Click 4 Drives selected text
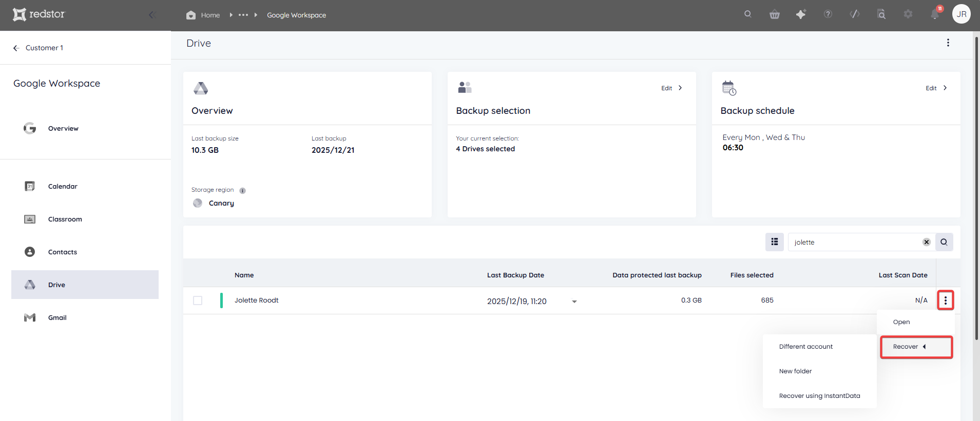Image resolution: width=980 pixels, height=421 pixels. pos(485,149)
